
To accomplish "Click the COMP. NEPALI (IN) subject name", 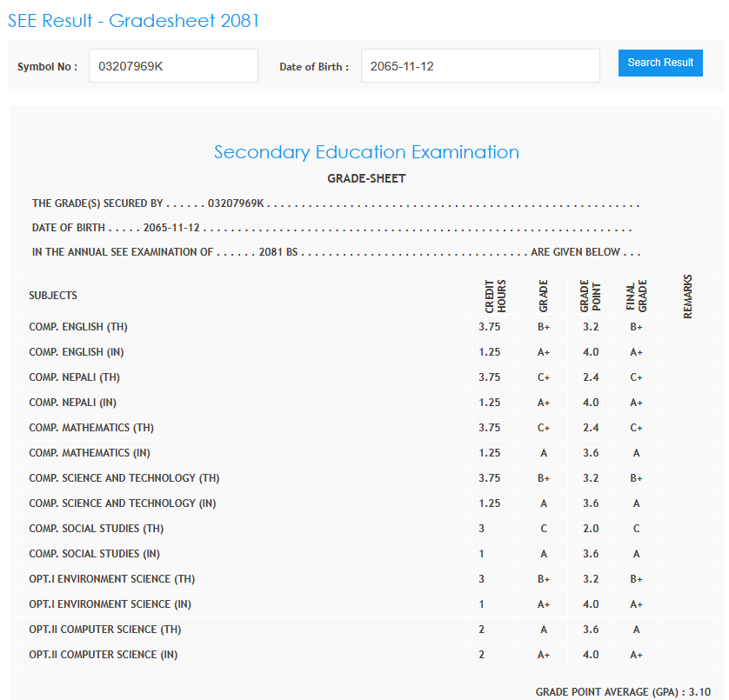I will click(x=73, y=403).
